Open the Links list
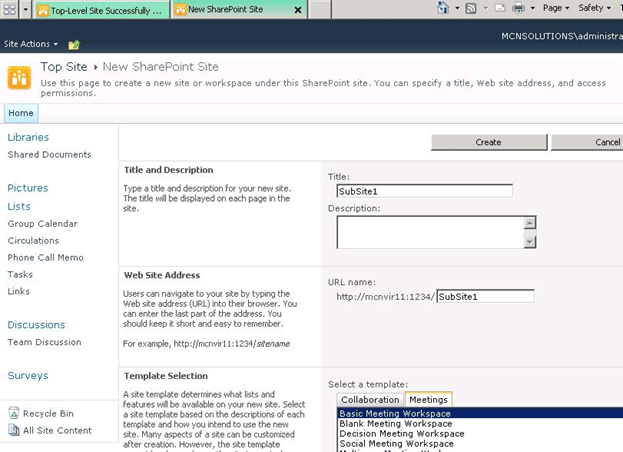623x452 pixels. (x=19, y=291)
